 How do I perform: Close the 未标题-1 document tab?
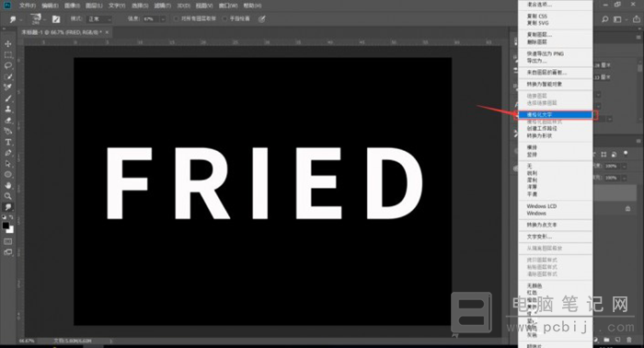(108, 32)
